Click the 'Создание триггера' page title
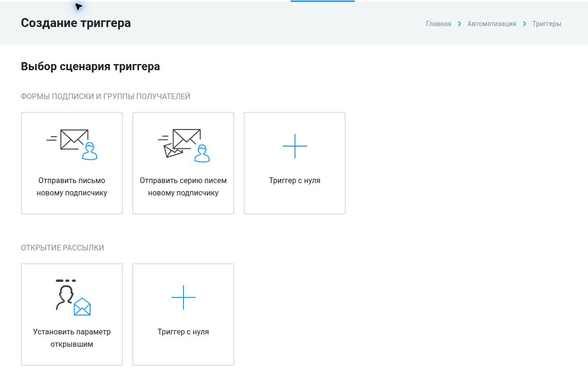This screenshot has height=370, width=588. 76,23
